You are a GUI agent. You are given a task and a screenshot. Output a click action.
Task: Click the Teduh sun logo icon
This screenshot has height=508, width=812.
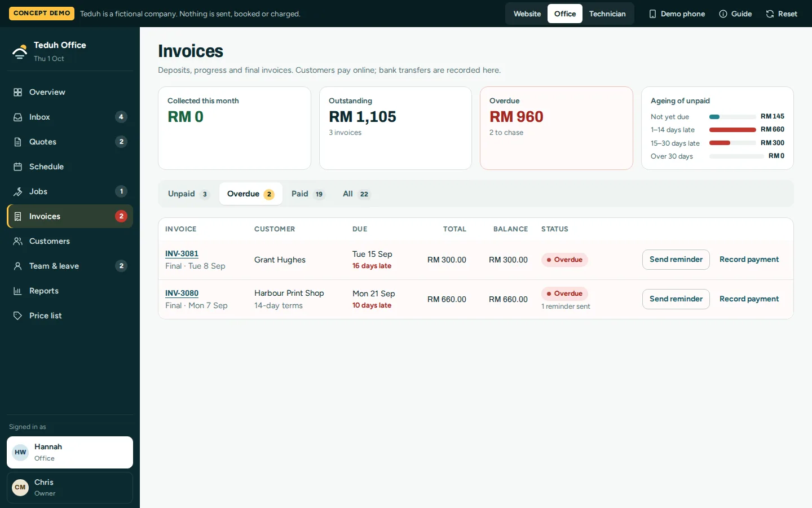pyautogui.click(x=20, y=51)
